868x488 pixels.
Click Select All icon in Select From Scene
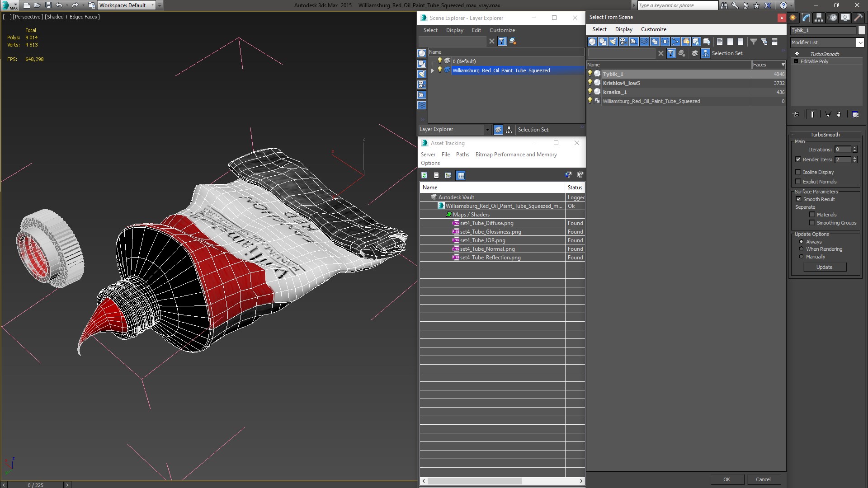[720, 42]
